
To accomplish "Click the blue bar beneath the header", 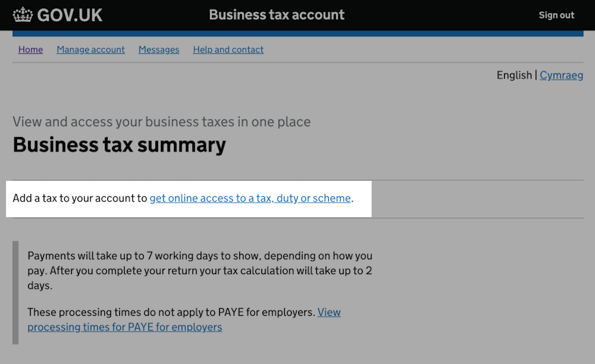I will 297,33.
